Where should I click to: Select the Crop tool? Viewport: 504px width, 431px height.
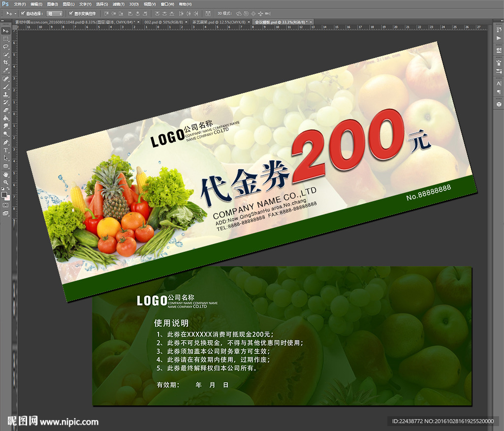(5, 62)
